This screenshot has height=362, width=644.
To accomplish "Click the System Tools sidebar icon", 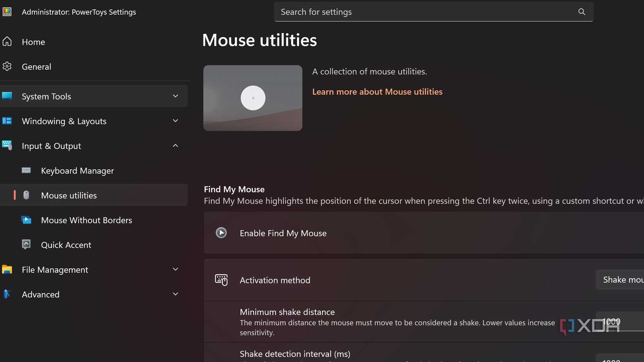I will 7,96.
